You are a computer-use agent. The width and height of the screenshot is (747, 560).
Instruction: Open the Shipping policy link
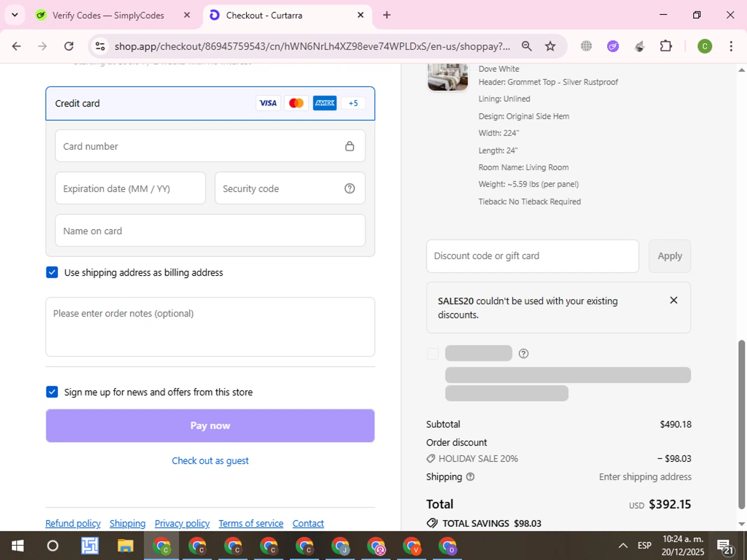pyautogui.click(x=127, y=524)
